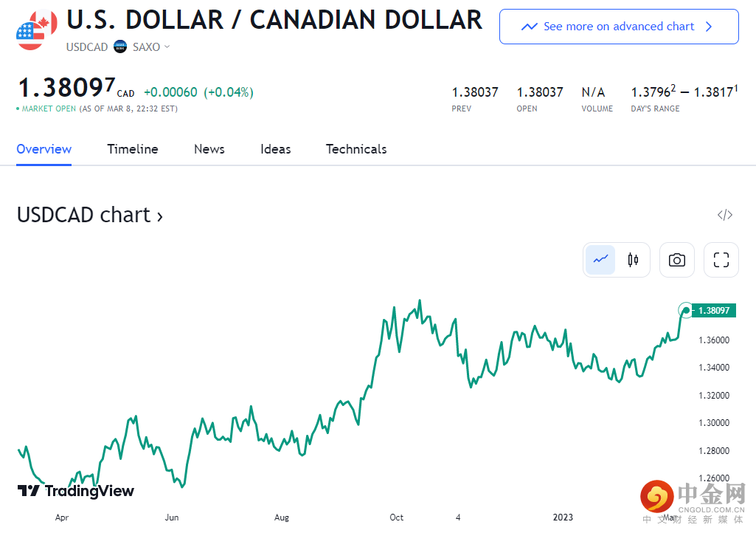Switch chart to line style
Viewport: 756px width, 533px height.
click(x=600, y=260)
